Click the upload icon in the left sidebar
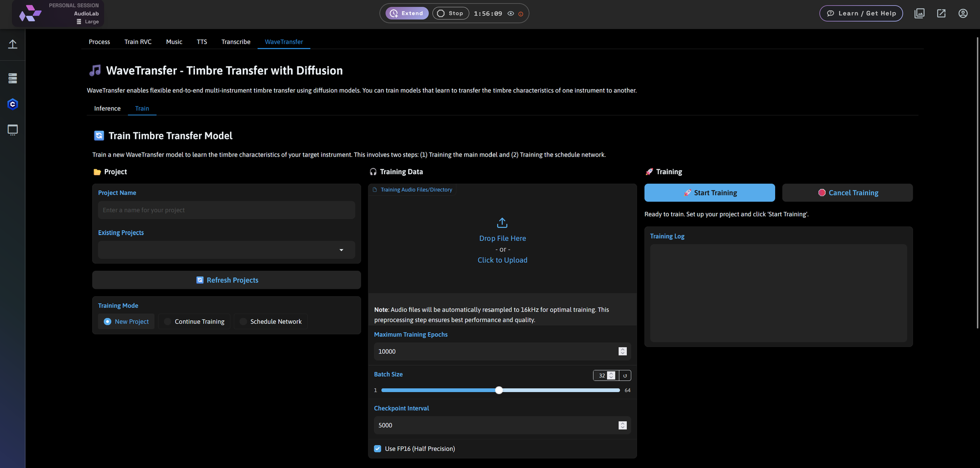980x468 pixels. 13,44
